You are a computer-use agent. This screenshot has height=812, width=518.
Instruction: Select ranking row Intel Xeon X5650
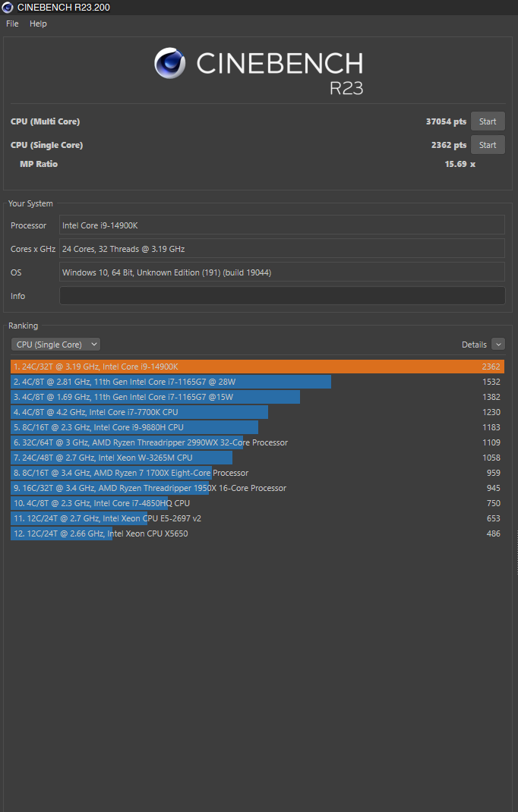(257, 533)
